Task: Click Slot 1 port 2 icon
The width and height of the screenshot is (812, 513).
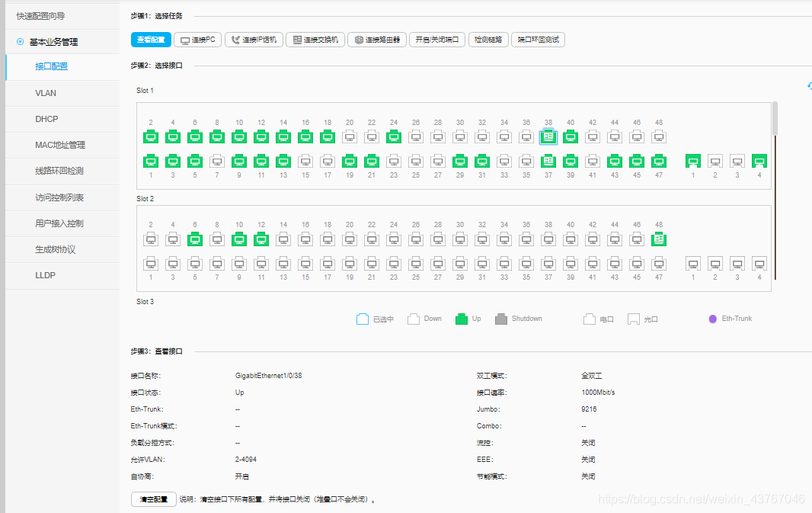Action: [151, 136]
